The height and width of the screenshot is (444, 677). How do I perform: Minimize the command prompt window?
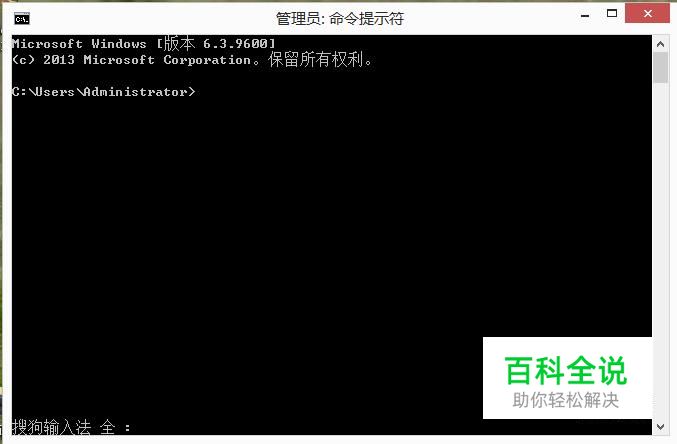pos(585,16)
